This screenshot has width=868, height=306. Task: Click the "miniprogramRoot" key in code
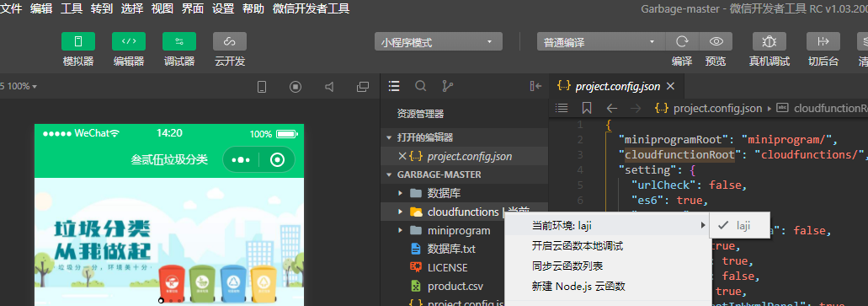pyautogui.click(x=673, y=139)
